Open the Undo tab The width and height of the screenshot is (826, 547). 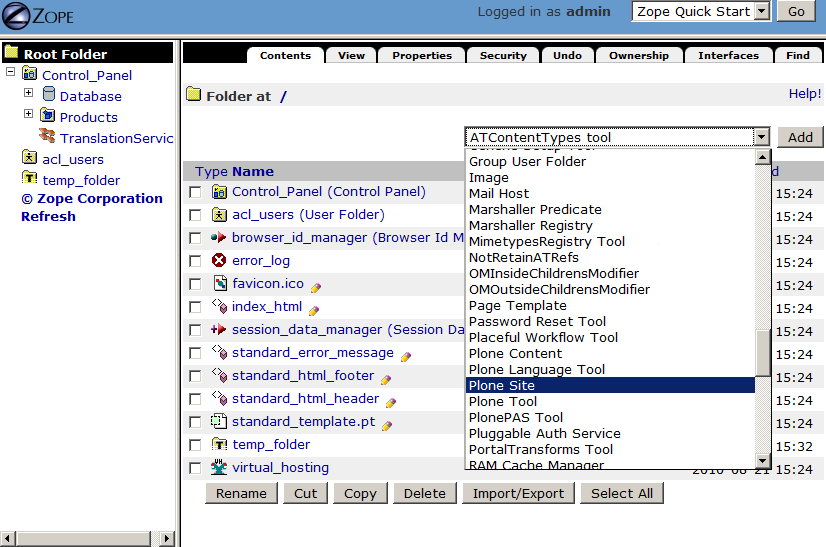(567, 55)
